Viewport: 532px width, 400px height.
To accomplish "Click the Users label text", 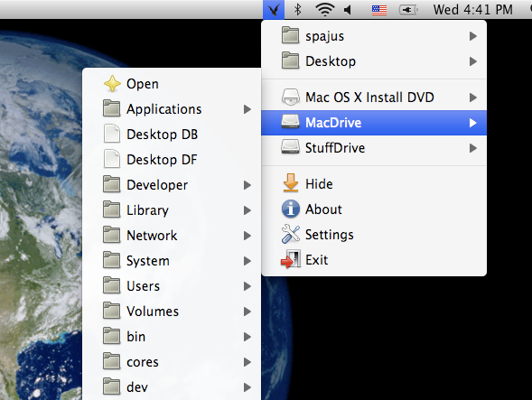I will 143,286.
